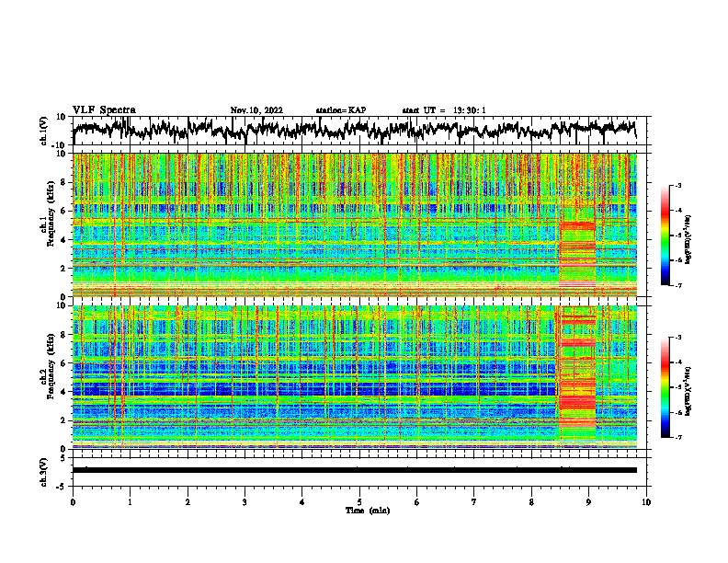
Task: Click the "8" kHz tick on ch.1 spectrogram axis
Action: (x=64, y=182)
